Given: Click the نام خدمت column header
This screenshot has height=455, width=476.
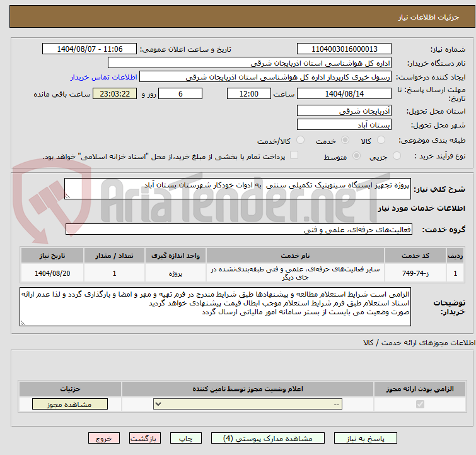Looking at the screenshot, I should 295,256.
